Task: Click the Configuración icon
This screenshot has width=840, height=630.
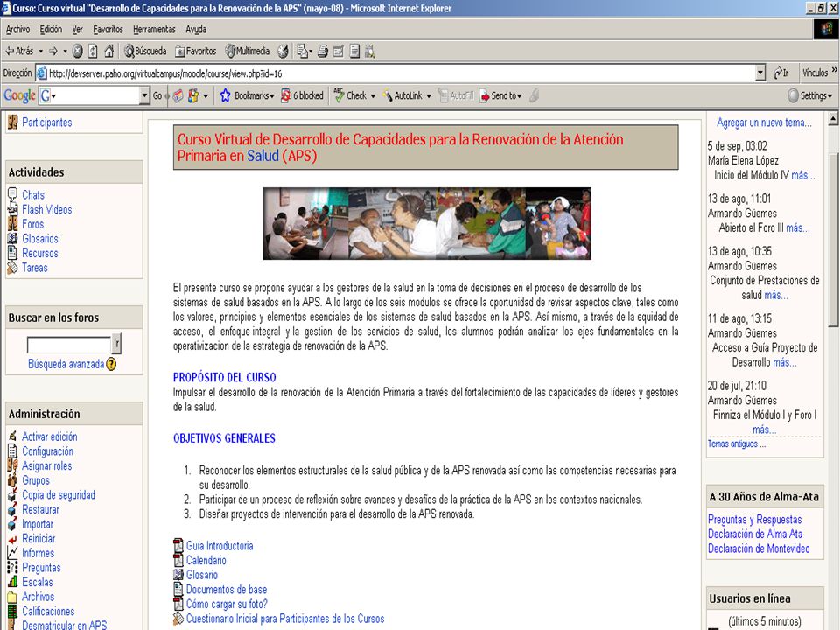Action: point(12,451)
